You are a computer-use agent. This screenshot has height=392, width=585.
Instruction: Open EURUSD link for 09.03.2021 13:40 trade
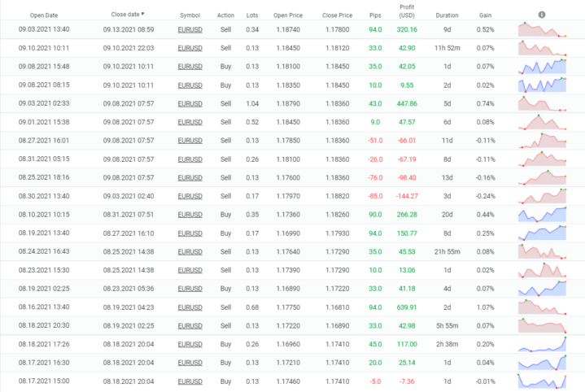point(190,29)
